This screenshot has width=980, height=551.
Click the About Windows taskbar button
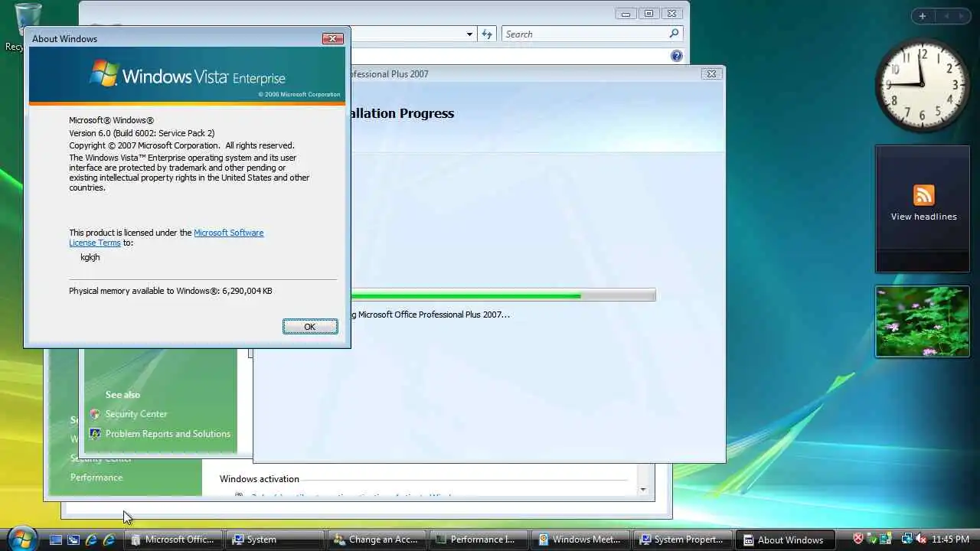[x=785, y=540]
